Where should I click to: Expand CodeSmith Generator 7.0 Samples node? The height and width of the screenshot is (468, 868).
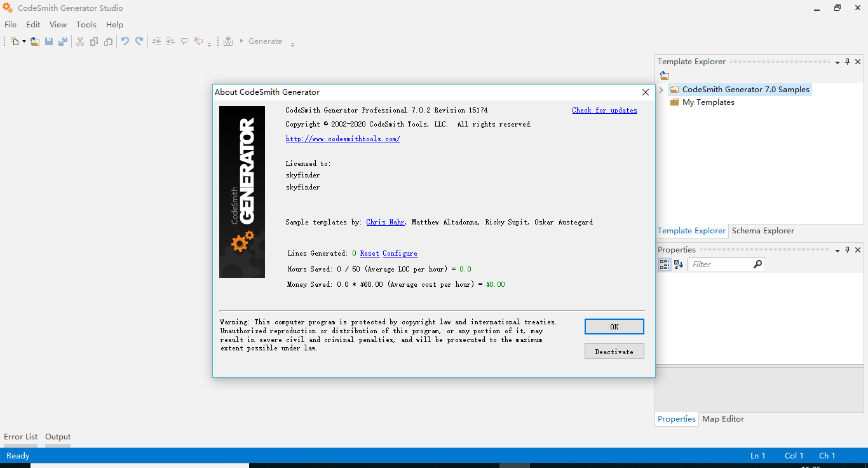tap(661, 90)
